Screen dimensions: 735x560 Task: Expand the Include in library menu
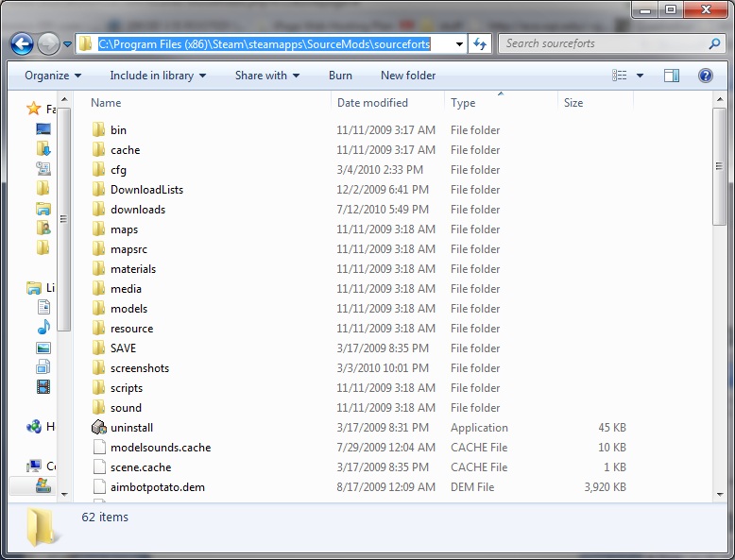point(158,76)
